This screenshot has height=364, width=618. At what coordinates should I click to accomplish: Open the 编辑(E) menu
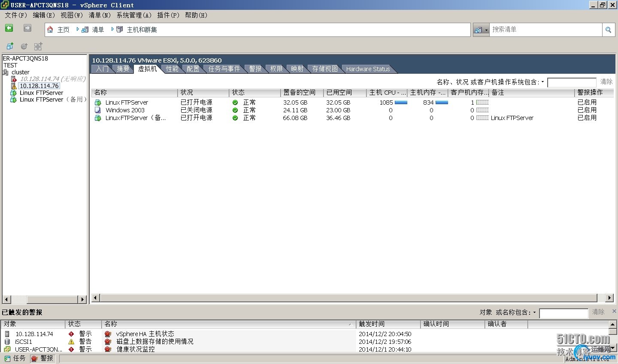pos(44,15)
